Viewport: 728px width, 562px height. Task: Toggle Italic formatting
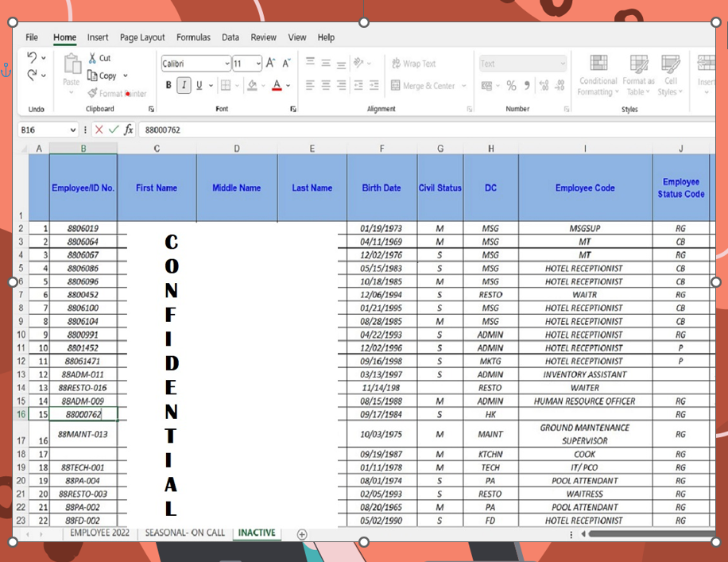pos(184,85)
